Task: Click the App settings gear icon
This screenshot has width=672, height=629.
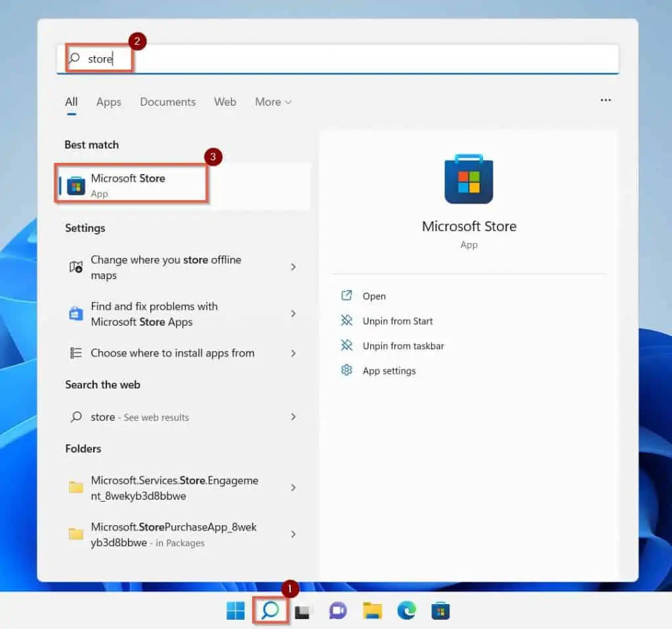Action: [346, 370]
